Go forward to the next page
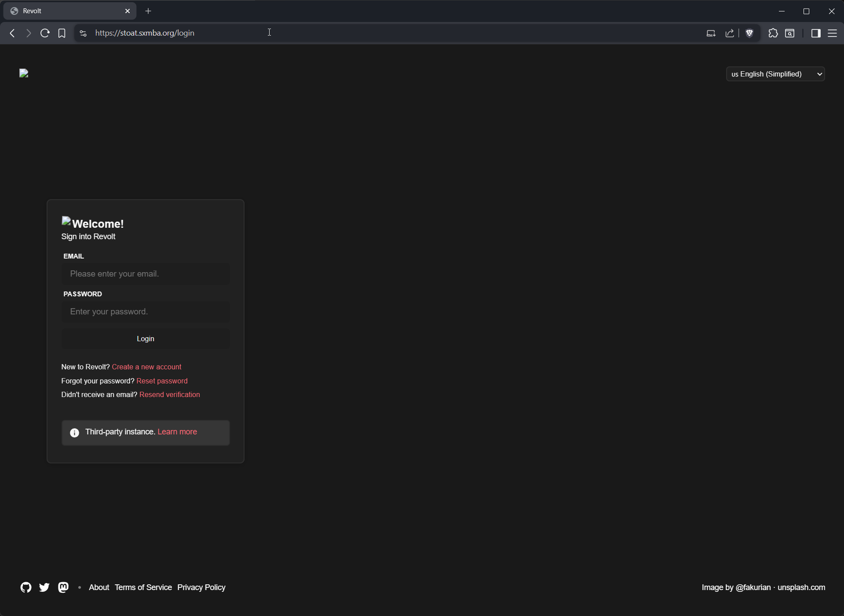 [29, 33]
